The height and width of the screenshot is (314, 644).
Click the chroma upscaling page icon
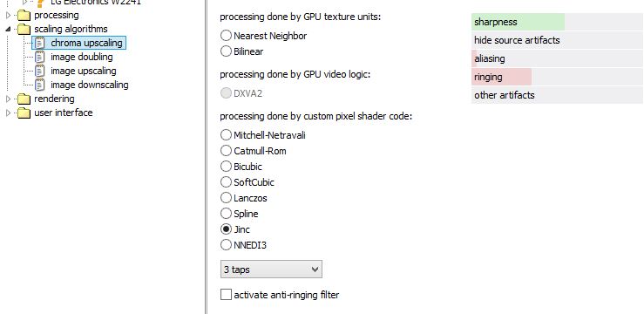(40, 43)
